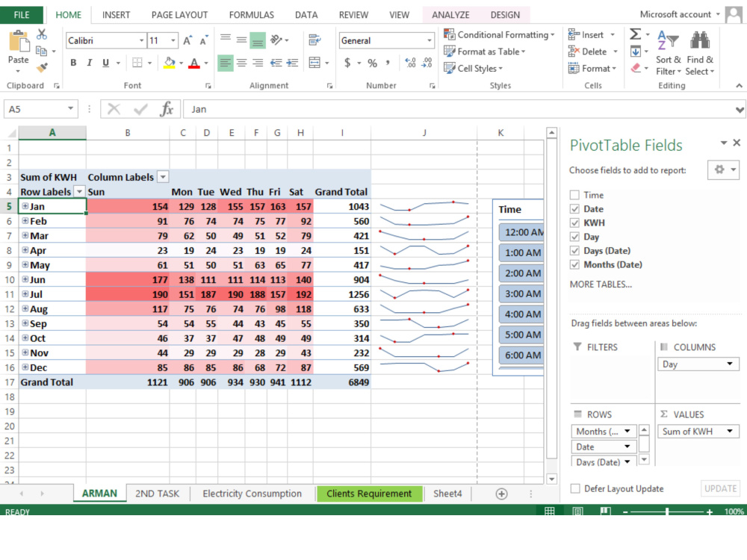Click the zoom slider in the status bar

[667, 511]
